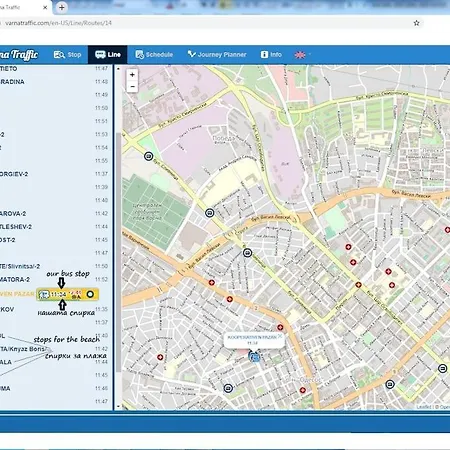Zoom in on the map

click(x=132, y=75)
